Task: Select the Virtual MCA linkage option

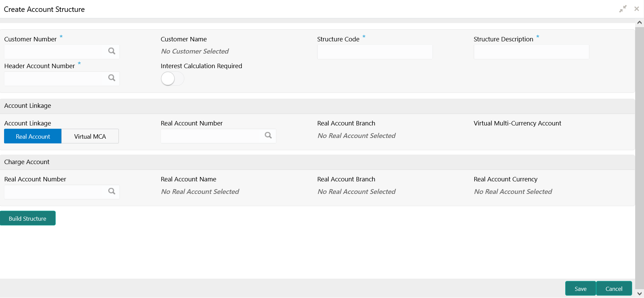Action: pos(90,136)
